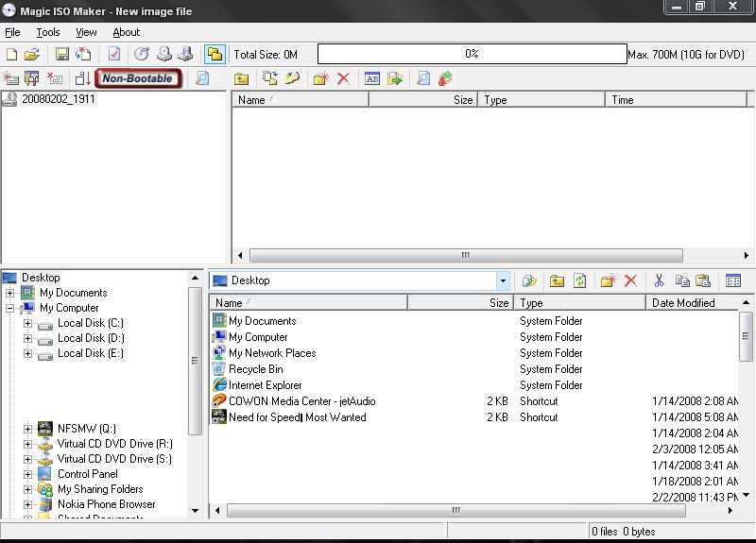Image resolution: width=756 pixels, height=543 pixels.
Task: Expand the Control Panel tree node
Action: point(28,475)
